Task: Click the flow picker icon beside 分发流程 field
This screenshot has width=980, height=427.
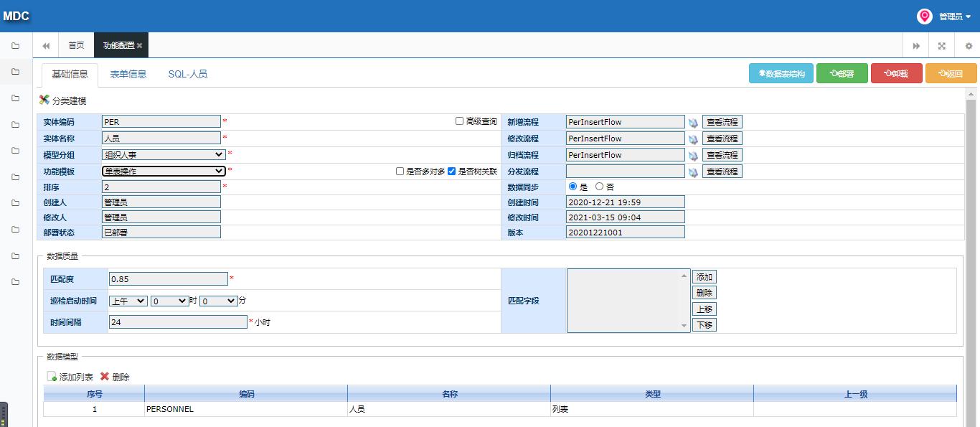Action: pos(694,172)
